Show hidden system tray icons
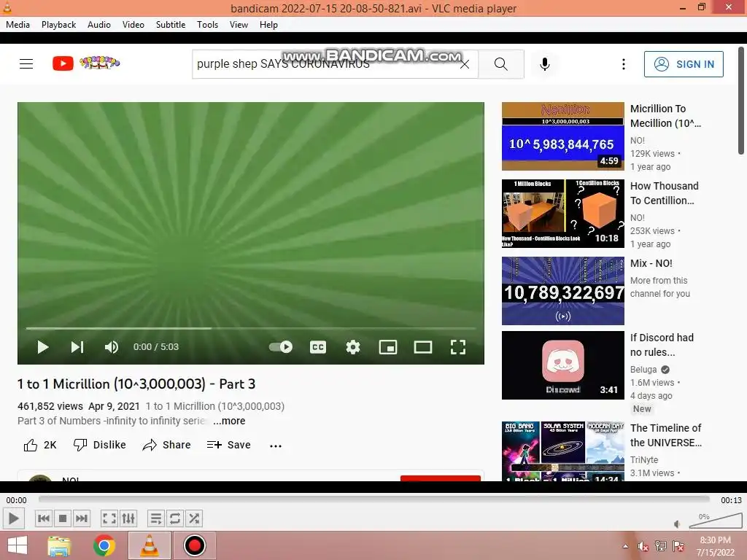Viewport: 747px width, 560px height. [x=625, y=546]
